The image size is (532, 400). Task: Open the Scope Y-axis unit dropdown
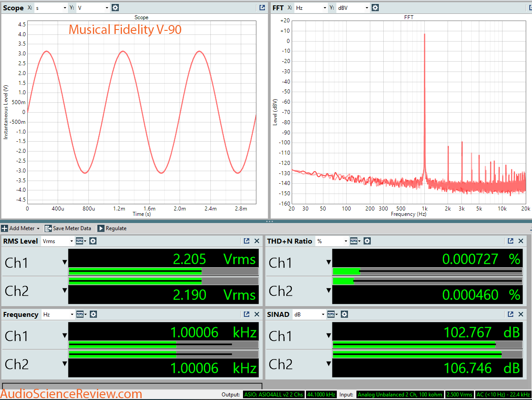(93, 8)
